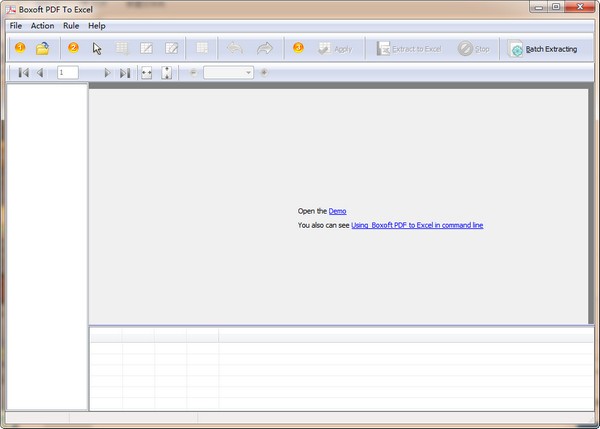Maximize the application window

point(556,7)
